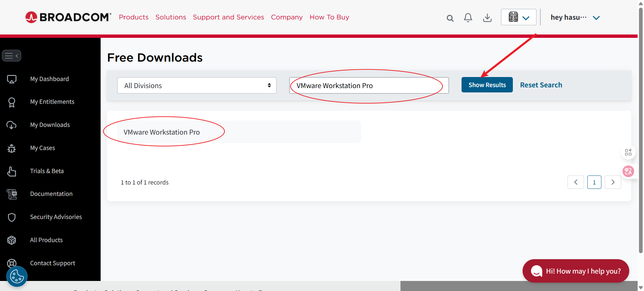The height and width of the screenshot is (291, 644).
Task: Focus the product search input field
Action: pyautogui.click(x=369, y=85)
